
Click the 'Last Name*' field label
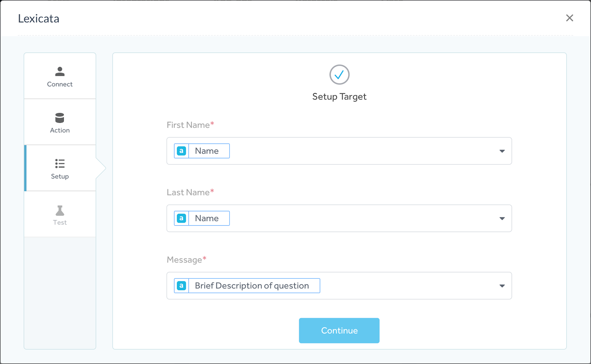190,192
